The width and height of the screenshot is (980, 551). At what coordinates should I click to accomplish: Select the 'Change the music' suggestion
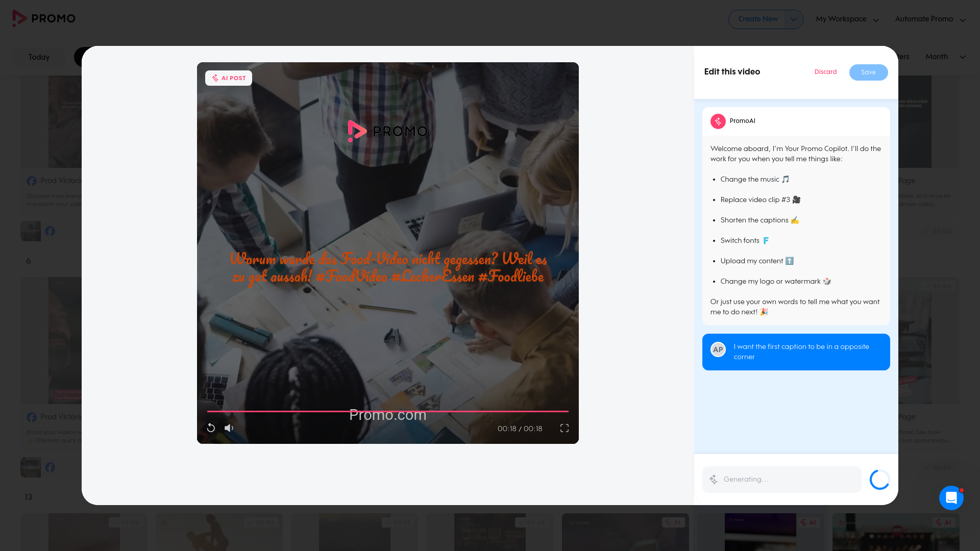tap(754, 180)
